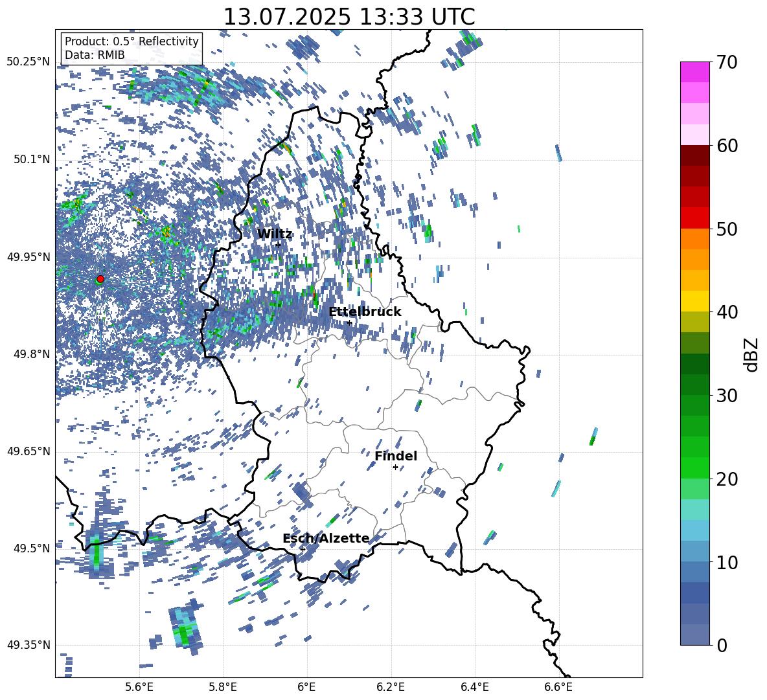Image resolution: width=767 pixels, height=700 pixels.
Task: Click the Wiltz station label
Action: click(x=275, y=234)
